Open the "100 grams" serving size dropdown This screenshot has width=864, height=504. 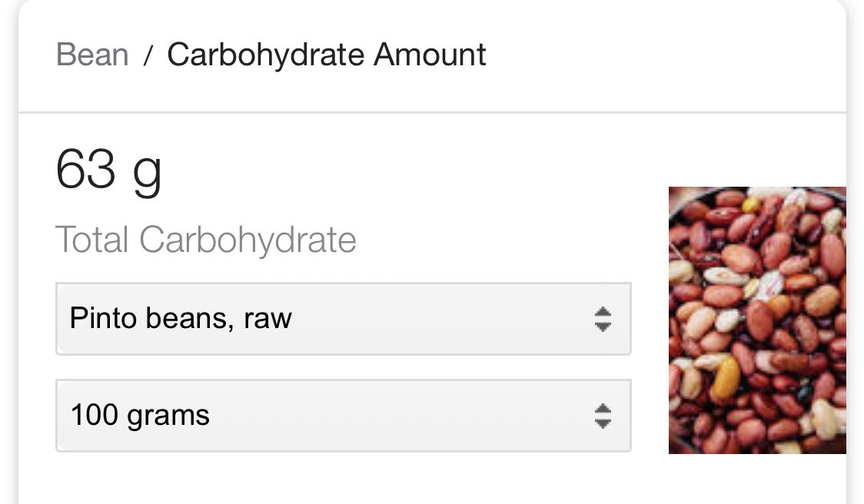click(343, 415)
